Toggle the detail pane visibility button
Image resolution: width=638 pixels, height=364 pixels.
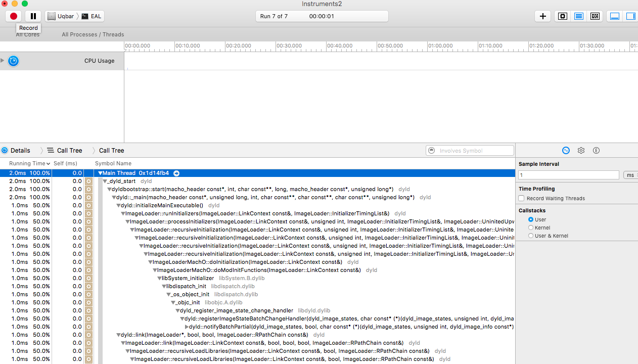(x=615, y=16)
